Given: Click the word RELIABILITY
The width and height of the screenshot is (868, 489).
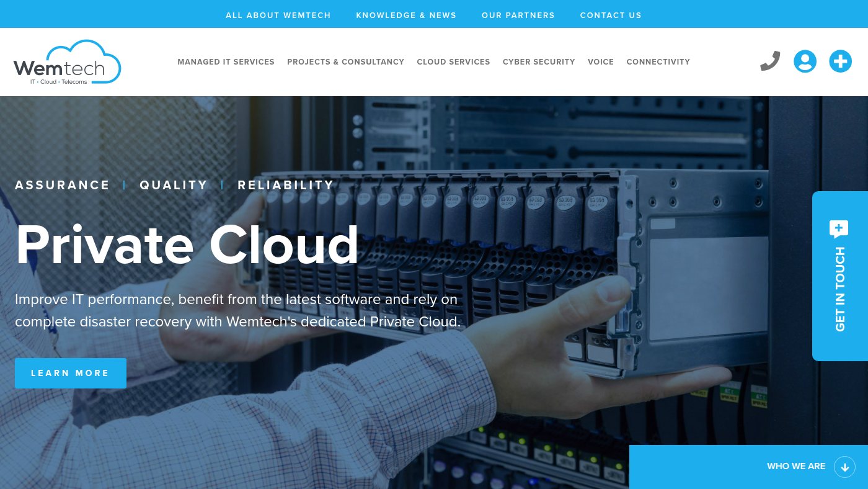Looking at the screenshot, I should pos(286,185).
